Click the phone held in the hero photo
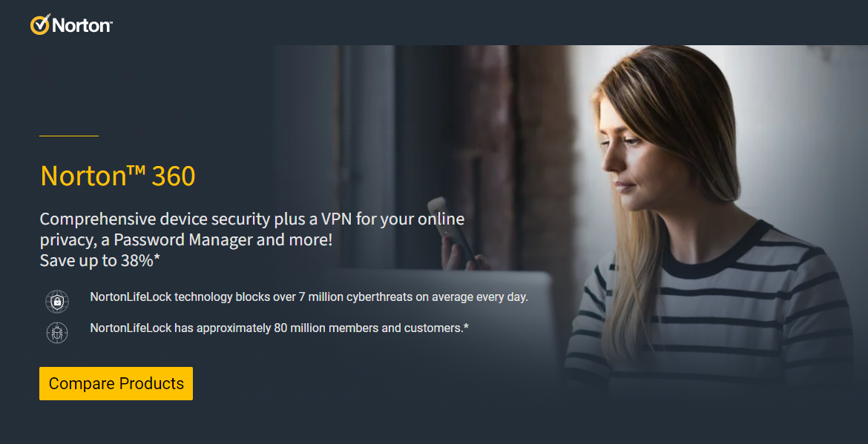 [453, 228]
